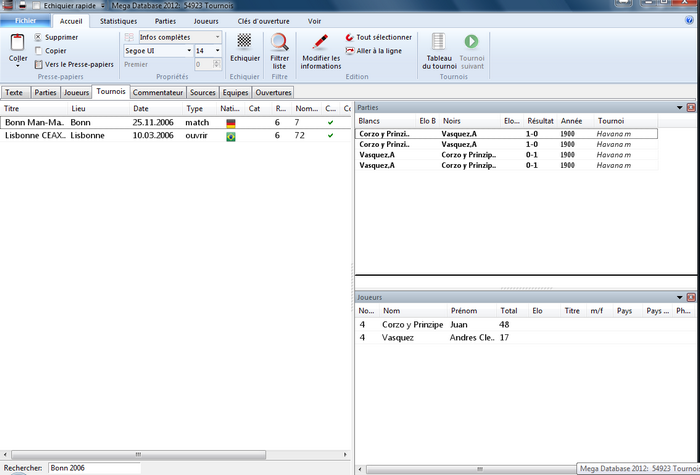Image resolution: width=700 pixels, height=475 pixels.
Task: Open Tableau du tournoi icon
Action: click(438, 42)
